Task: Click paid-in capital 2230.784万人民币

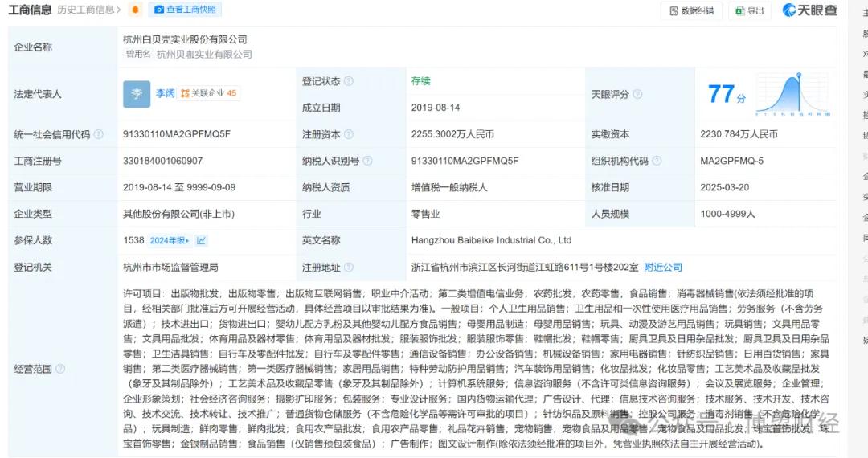Action: [x=739, y=134]
